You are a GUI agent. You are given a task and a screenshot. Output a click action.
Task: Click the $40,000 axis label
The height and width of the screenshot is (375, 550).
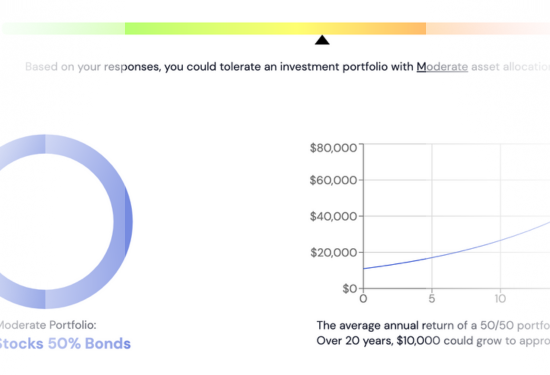333,216
